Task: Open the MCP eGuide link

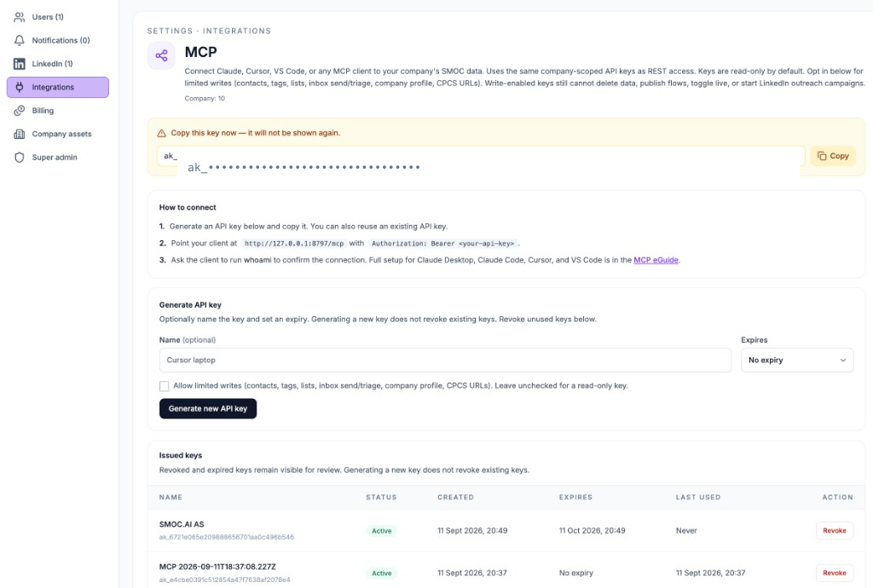Action: 656,260
